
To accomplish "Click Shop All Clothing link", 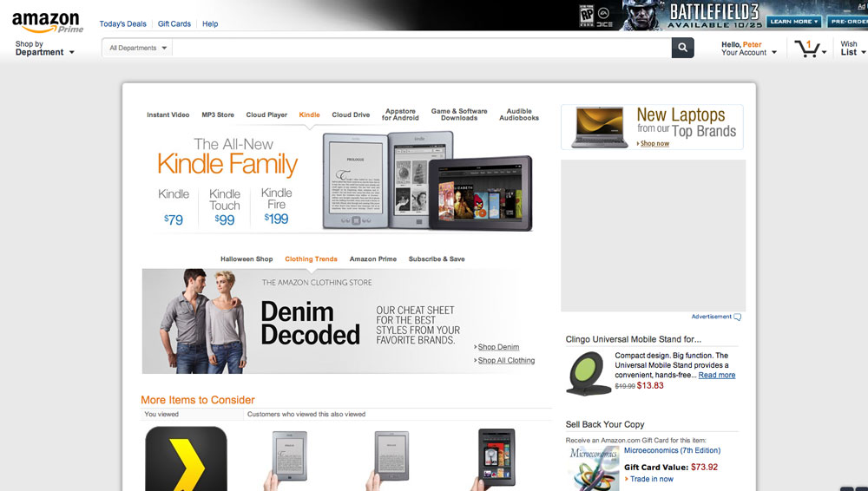I will 506,360.
